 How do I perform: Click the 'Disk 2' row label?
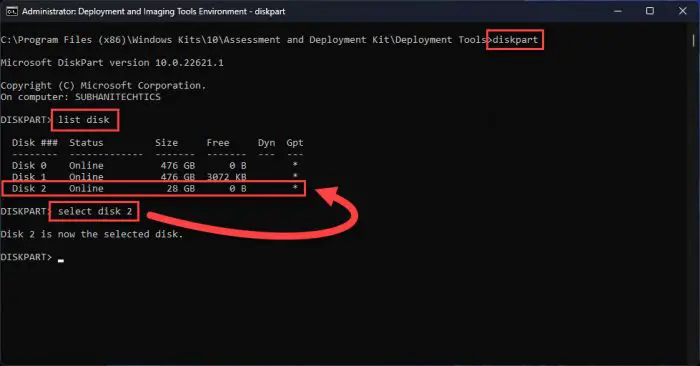coord(29,188)
